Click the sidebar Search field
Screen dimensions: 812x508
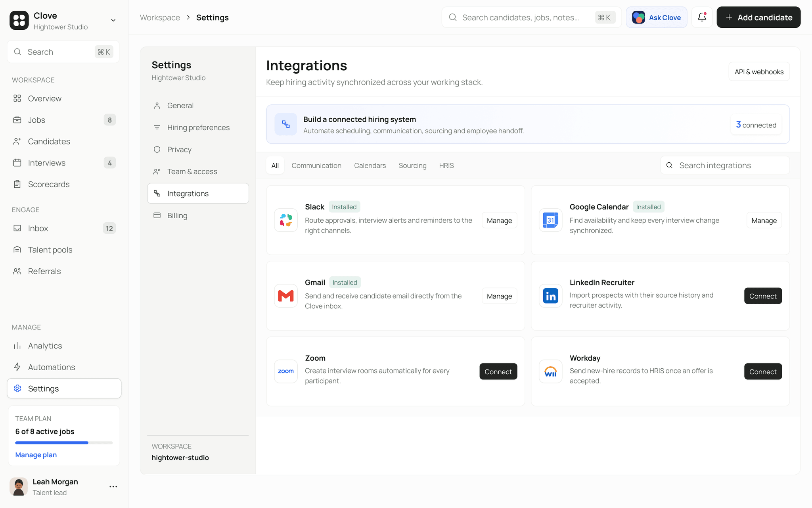click(x=63, y=52)
